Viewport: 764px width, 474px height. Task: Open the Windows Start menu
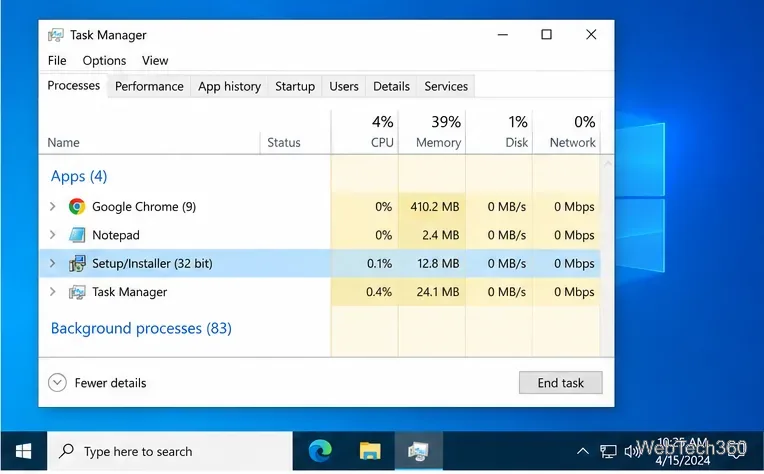pyautogui.click(x=23, y=452)
